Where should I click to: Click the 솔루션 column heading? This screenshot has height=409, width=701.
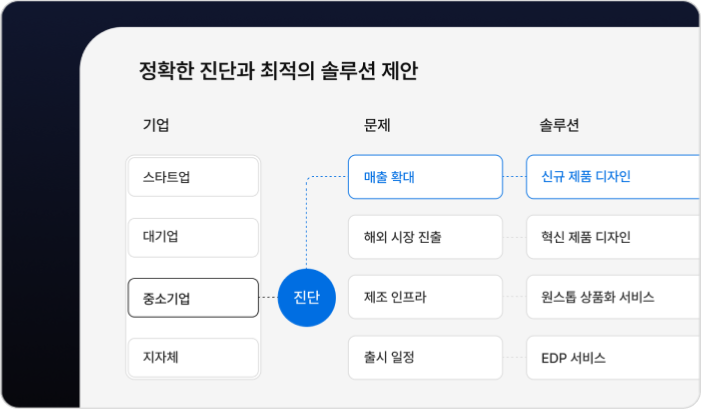pos(559,125)
